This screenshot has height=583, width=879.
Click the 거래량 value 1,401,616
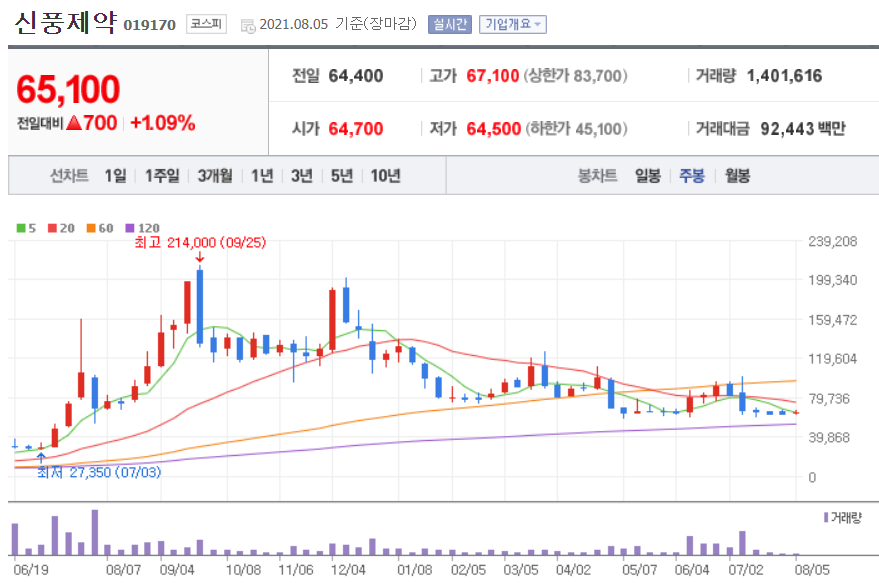click(x=784, y=76)
